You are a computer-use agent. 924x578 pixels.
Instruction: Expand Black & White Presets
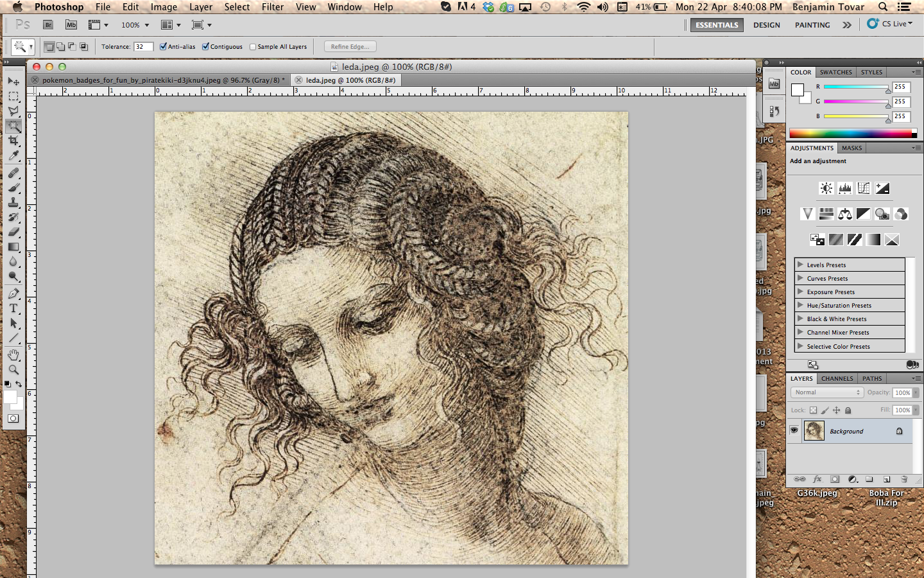pyautogui.click(x=800, y=319)
